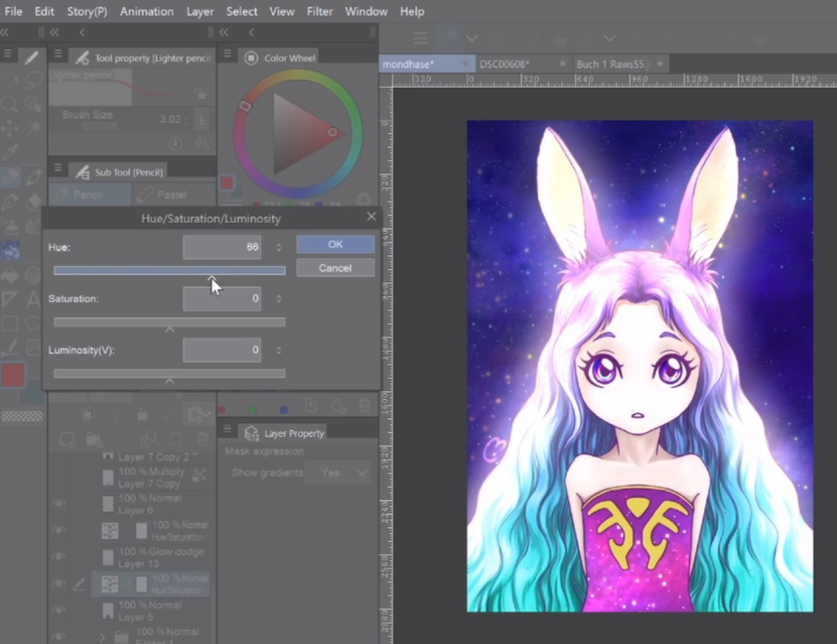Open the Filter menu
This screenshot has width=837, height=644.
[x=320, y=11]
